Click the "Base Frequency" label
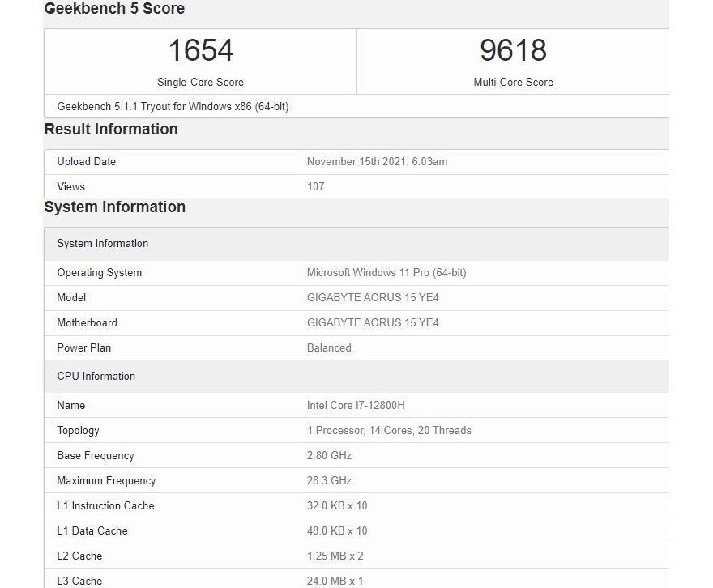The width and height of the screenshot is (713, 588). point(96,456)
